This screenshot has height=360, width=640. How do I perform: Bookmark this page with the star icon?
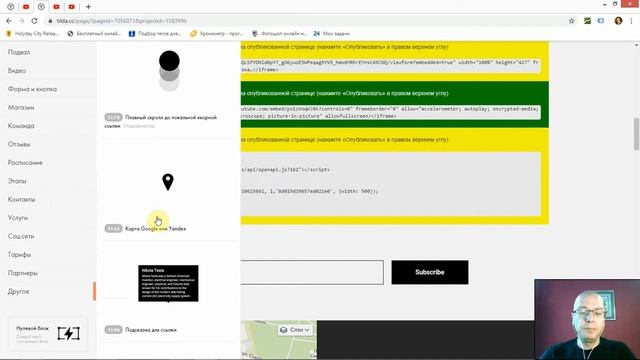coord(571,21)
